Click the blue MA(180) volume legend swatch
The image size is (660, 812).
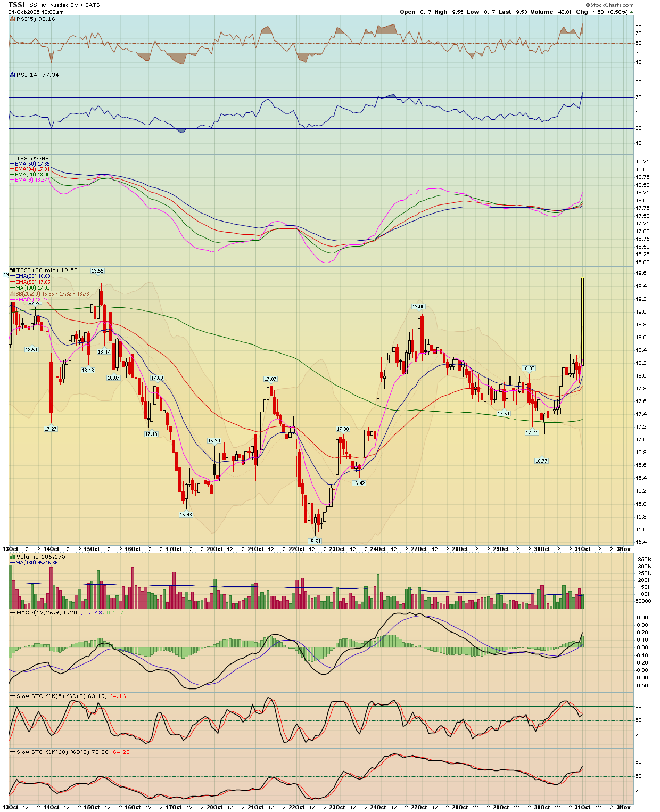click(x=13, y=563)
